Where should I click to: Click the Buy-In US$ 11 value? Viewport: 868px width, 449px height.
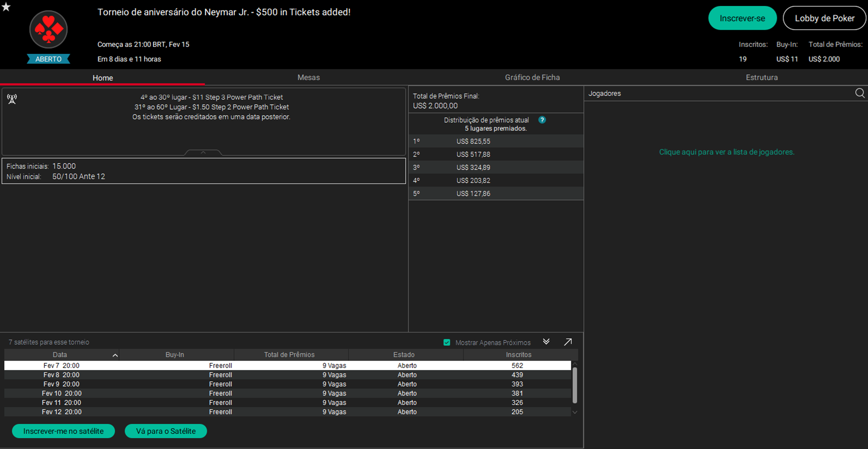[787, 59]
